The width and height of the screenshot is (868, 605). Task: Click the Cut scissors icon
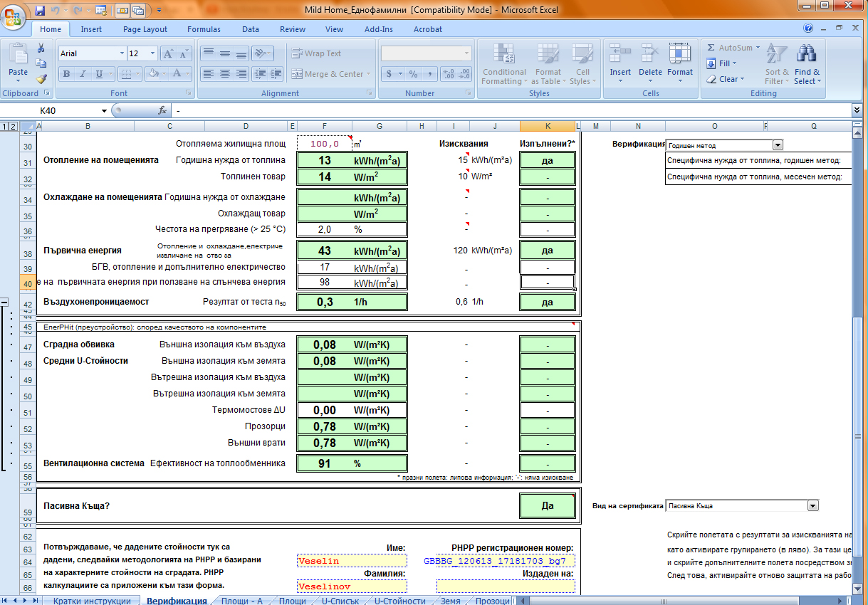(x=41, y=48)
